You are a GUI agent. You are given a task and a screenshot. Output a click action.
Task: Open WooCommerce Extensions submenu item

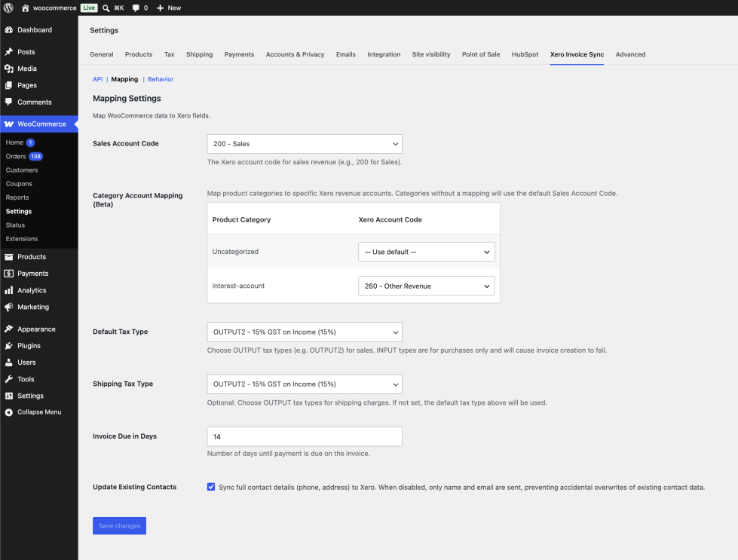(22, 239)
